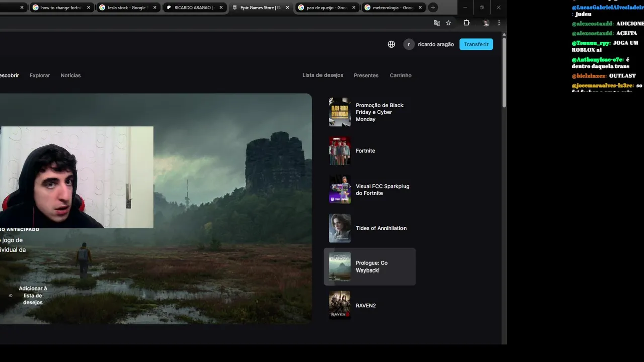Bookmark this page with the star icon
Image resolution: width=644 pixels, height=362 pixels.
tap(448, 23)
